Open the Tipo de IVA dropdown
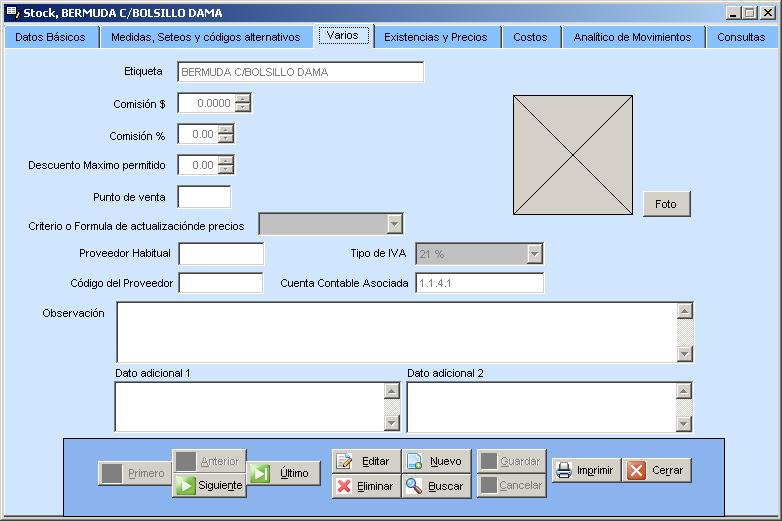This screenshot has height=521, width=782. tap(535, 254)
